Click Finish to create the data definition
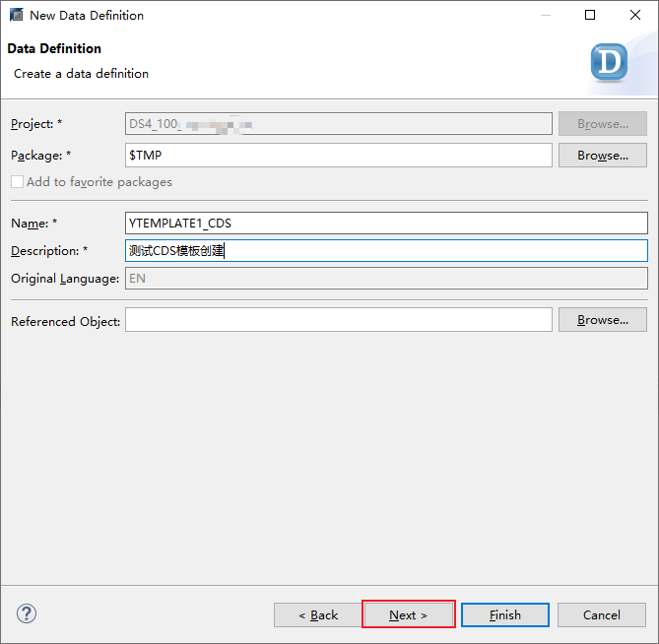 coord(504,615)
